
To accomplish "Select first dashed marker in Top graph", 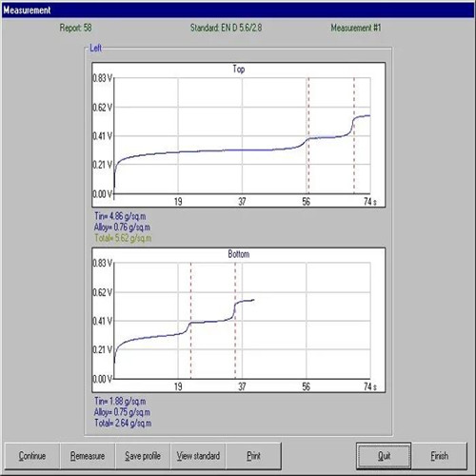I will [x=308, y=135].
